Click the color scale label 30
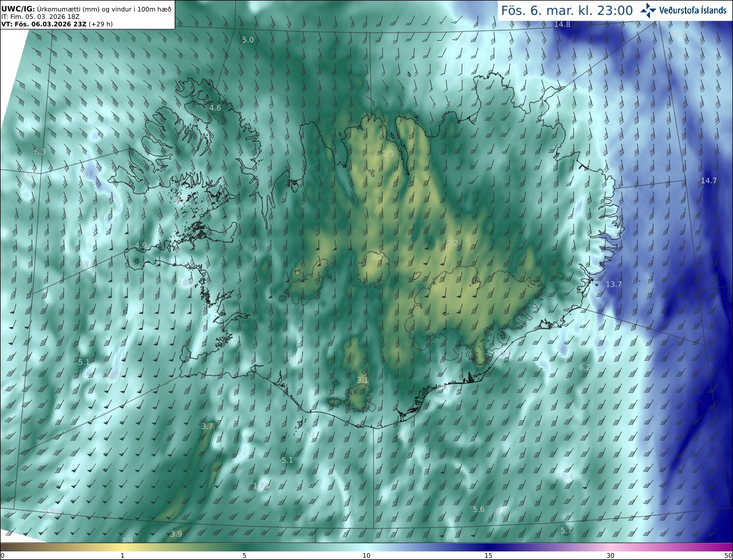Screen dimensions: 733x560 click(x=610, y=555)
